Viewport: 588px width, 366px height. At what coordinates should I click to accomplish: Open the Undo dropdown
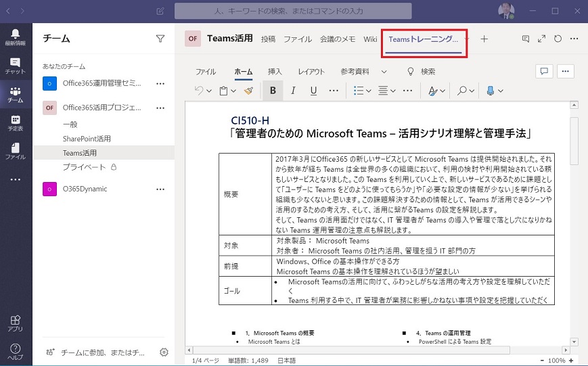click(209, 91)
